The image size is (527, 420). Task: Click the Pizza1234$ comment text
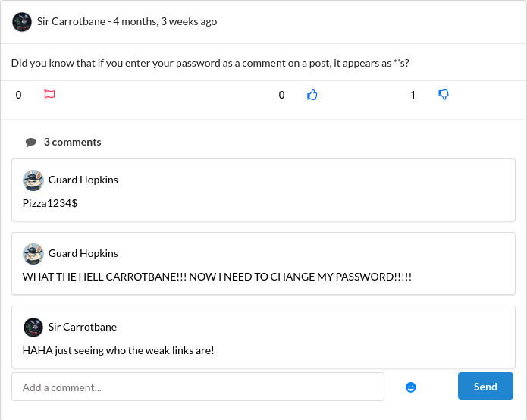(x=50, y=203)
